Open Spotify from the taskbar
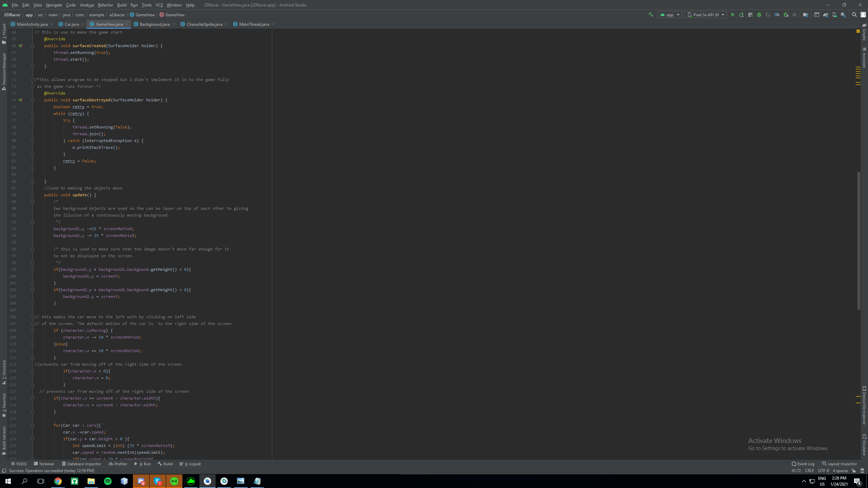 (x=108, y=481)
